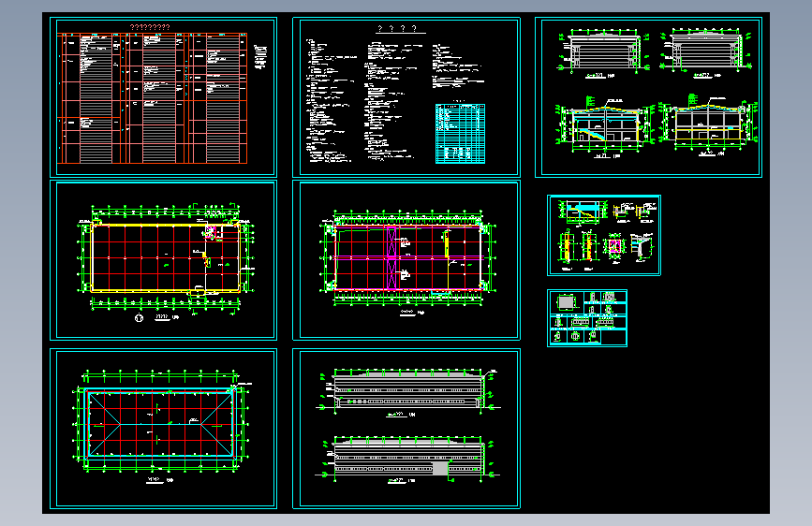Click the magenta cross bracing in the framing plan
The image size is (812, 526).
[x=391, y=257]
